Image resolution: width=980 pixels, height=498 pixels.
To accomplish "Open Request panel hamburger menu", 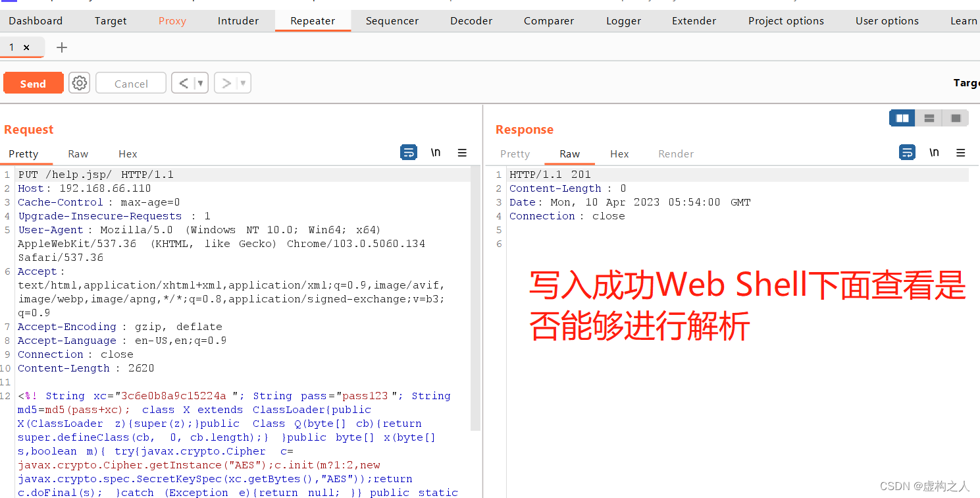I will coord(462,153).
